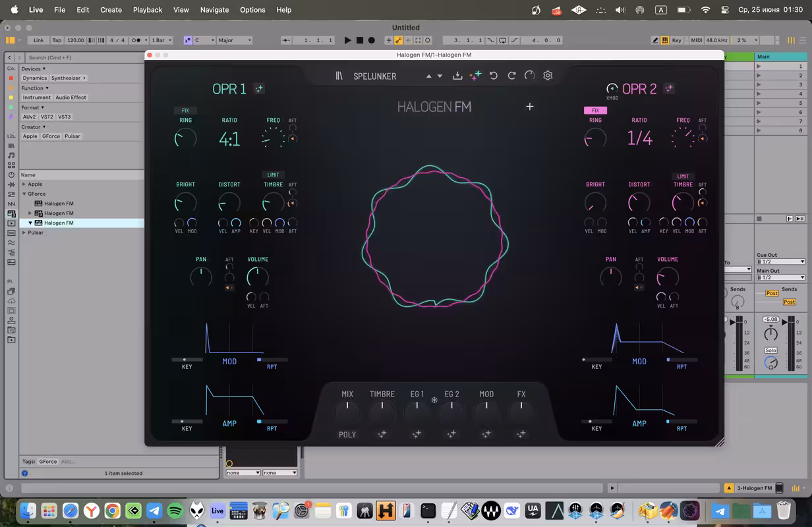This screenshot has height=527, width=812.
Task: Open the File menu
Action: [59, 10]
